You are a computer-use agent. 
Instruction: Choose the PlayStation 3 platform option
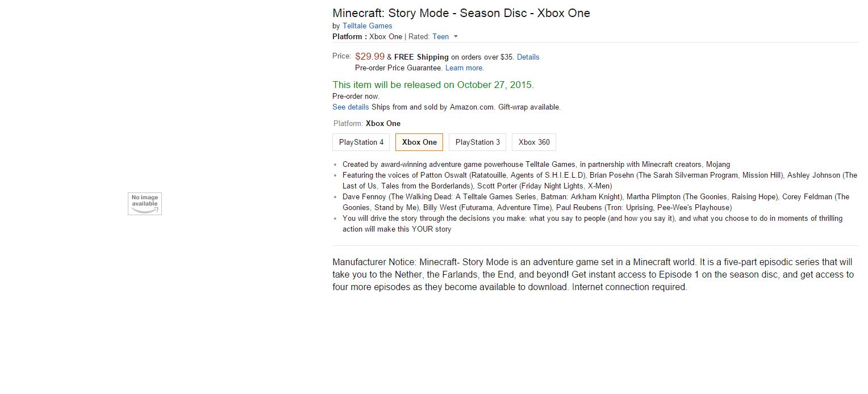pos(478,142)
